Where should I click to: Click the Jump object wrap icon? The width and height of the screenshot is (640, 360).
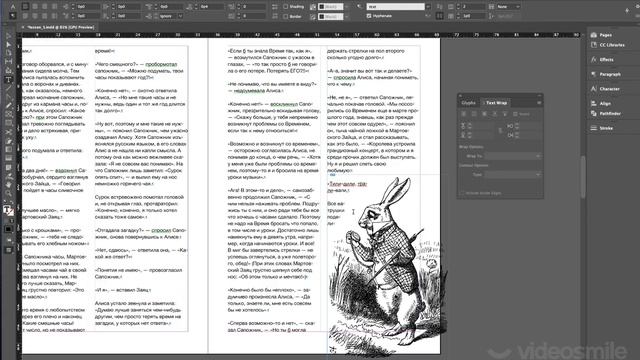pos(494,114)
